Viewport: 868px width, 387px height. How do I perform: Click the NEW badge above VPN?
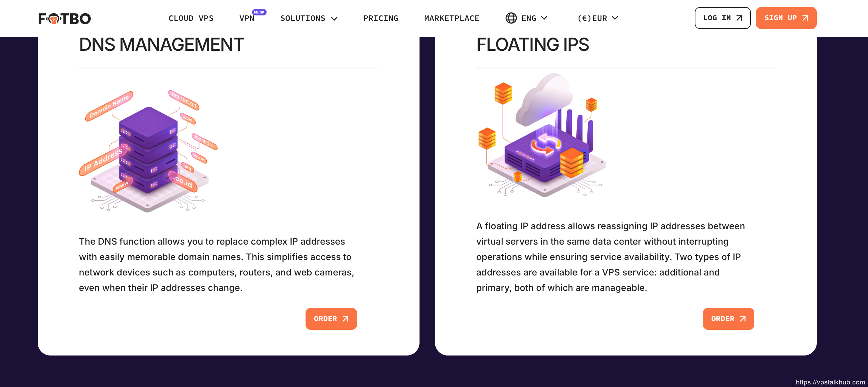[259, 12]
